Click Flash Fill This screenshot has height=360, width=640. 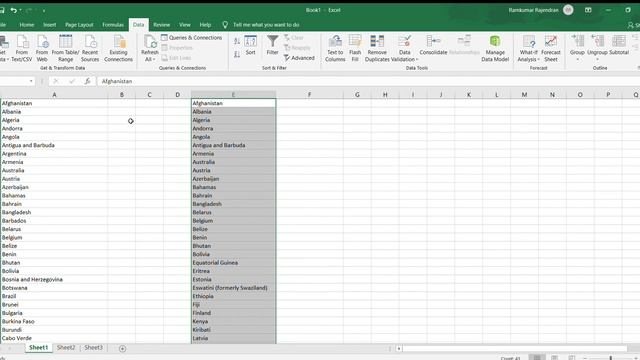tap(355, 48)
